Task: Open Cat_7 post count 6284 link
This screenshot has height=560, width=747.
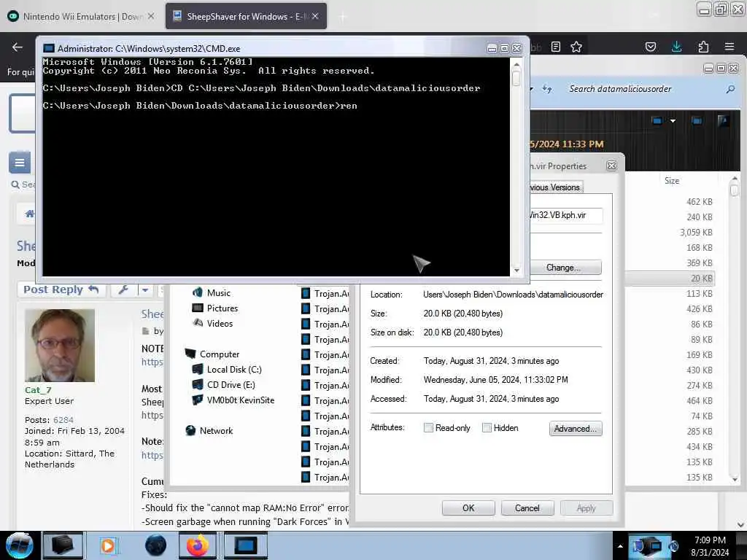Action: [x=63, y=420]
